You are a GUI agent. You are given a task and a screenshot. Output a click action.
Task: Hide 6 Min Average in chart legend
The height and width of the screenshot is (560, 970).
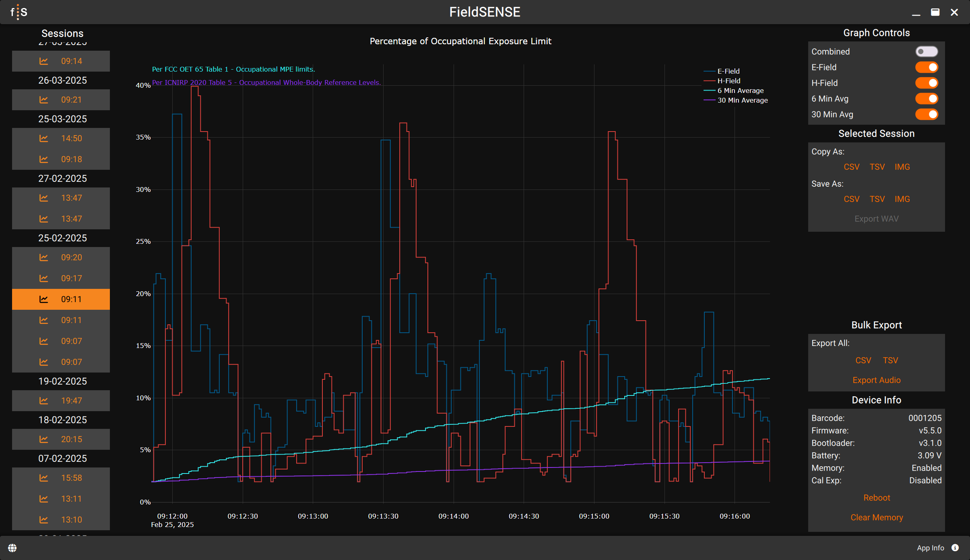(740, 91)
